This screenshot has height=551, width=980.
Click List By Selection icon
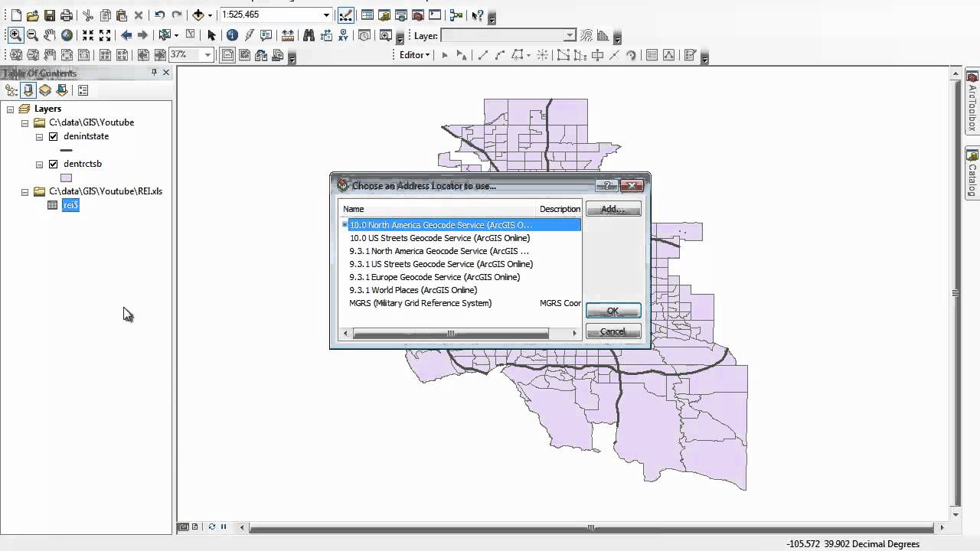pyautogui.click(x=62, y=90)
